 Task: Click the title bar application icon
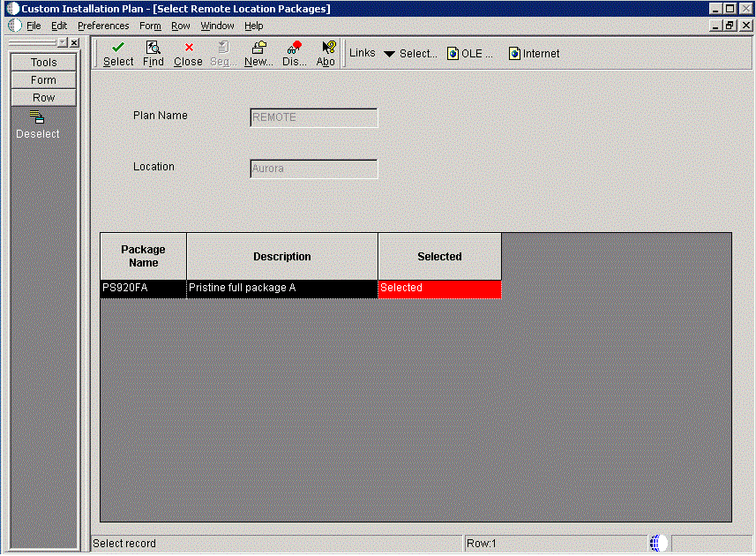point(12,9)
